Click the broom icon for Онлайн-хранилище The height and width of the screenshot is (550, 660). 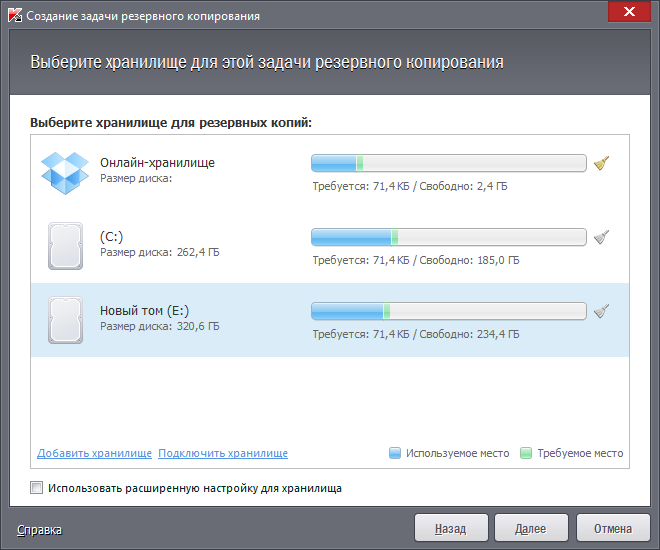[x=601, y=163]
